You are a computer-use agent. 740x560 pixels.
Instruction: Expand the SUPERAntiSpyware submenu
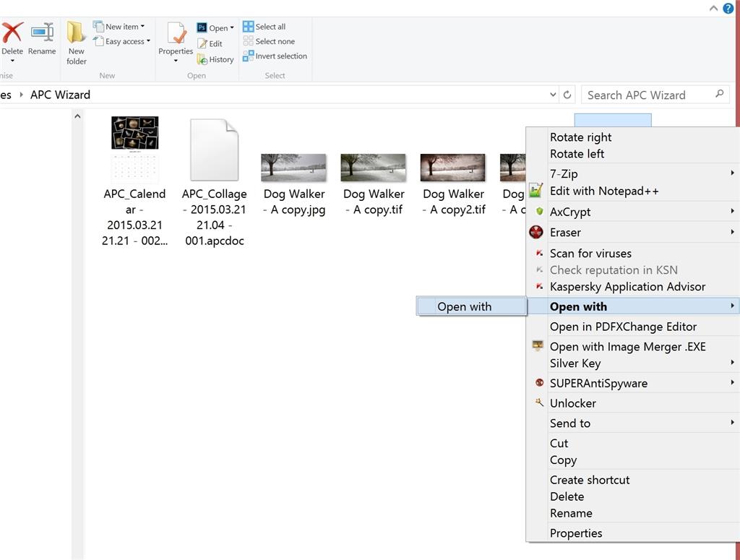point(632,383)
